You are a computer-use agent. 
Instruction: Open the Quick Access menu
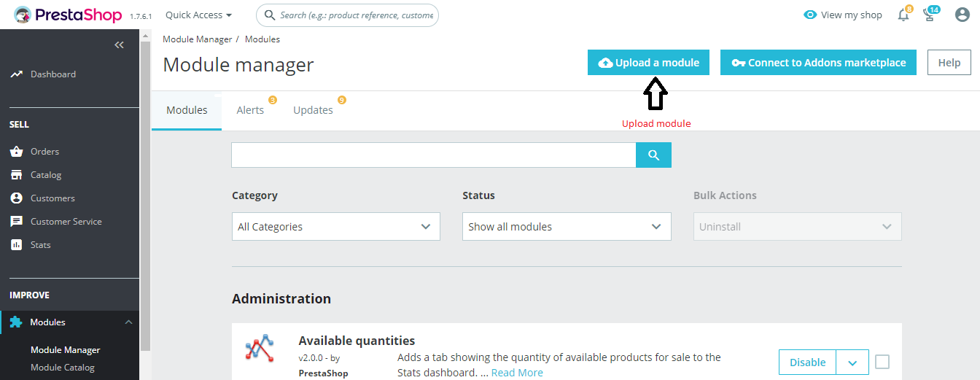tap(198, 15)
